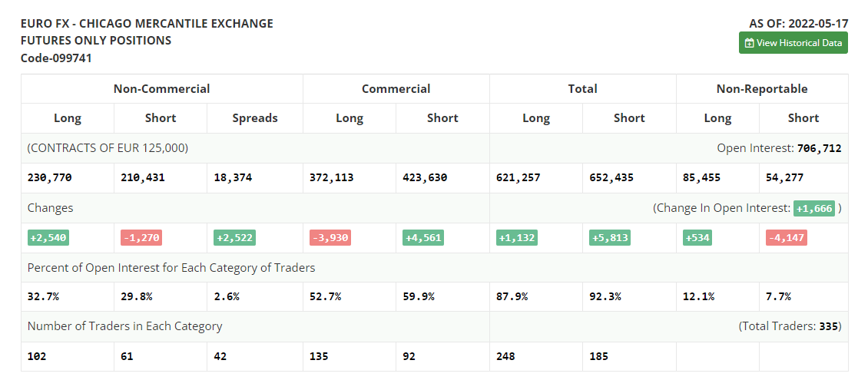Image resolution: width=868 pixels, height=390 pixels.
Task: Click the -3,930 change badge
Action: coord(330,238)
